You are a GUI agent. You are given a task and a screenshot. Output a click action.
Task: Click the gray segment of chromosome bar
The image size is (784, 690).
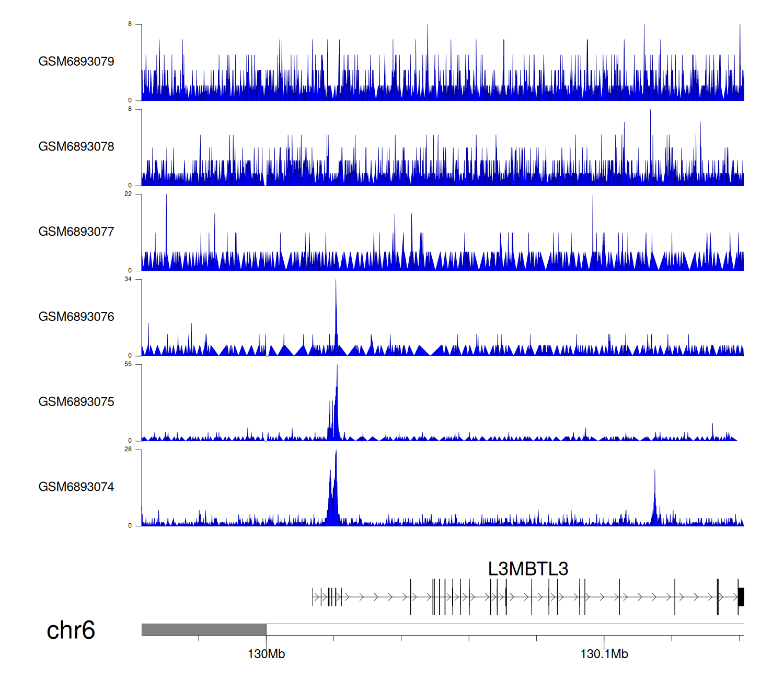pos(204,629)
